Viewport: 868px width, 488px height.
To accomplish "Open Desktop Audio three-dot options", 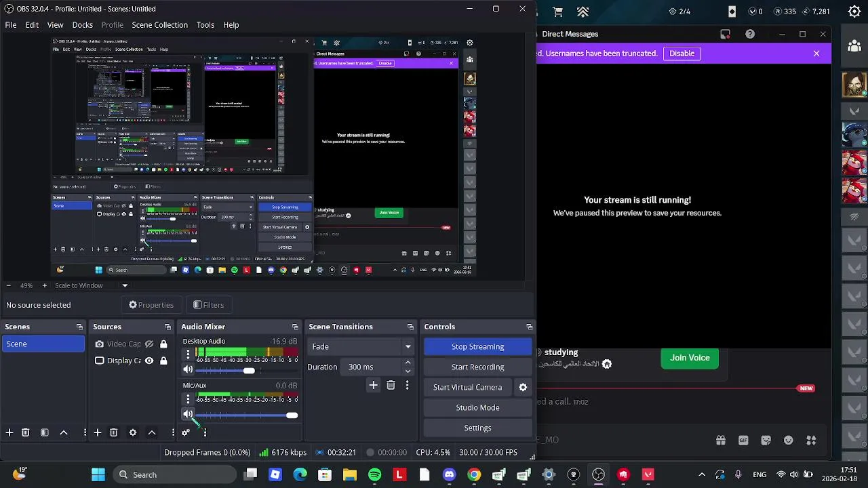I will click(x=188, y=354).
